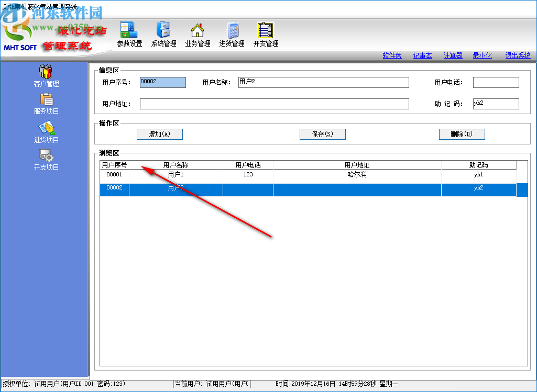The image size is (537, 392).
Task: Focus the 用户名称 input field
Action: (x=324, y=83)
